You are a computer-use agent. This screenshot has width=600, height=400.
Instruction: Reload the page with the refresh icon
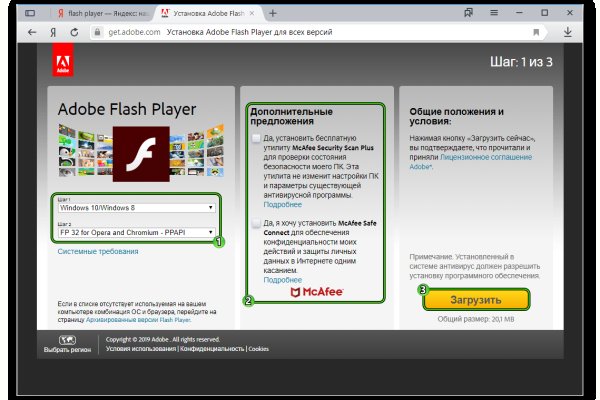(x=76, y=32)
